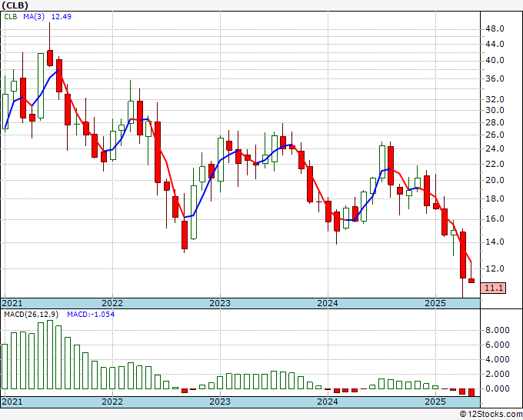Click the 36.0 price axis label
This screenshot has width=523, height=420.
pyautogui.click(x=495, y=79)
